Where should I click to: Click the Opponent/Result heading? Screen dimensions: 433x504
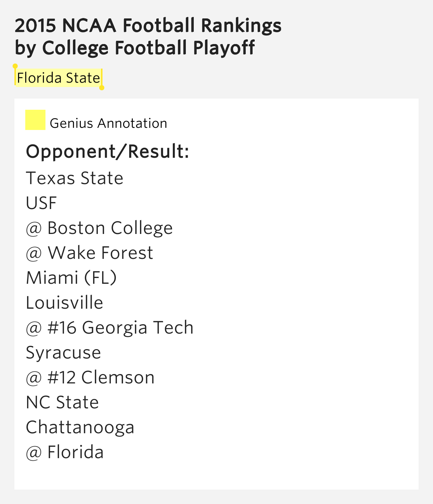point(108,151)
